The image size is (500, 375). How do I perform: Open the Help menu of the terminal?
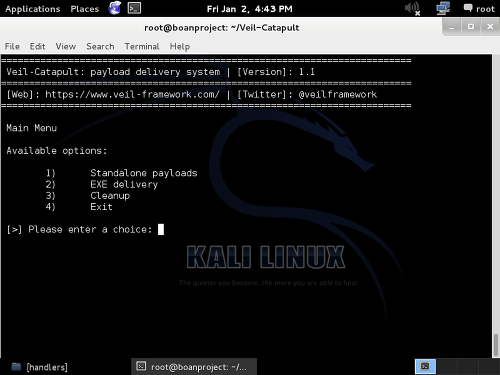click(x=180, y=46)
